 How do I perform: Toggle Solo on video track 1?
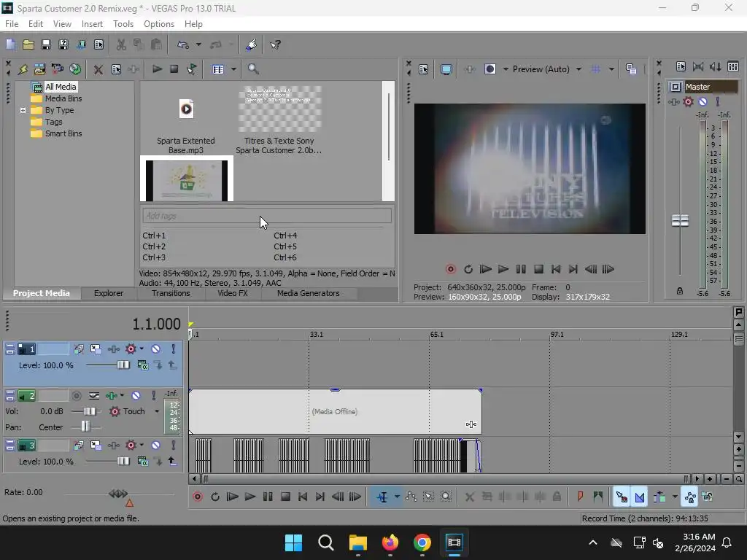pyautogui.click(x=174, y=349)
